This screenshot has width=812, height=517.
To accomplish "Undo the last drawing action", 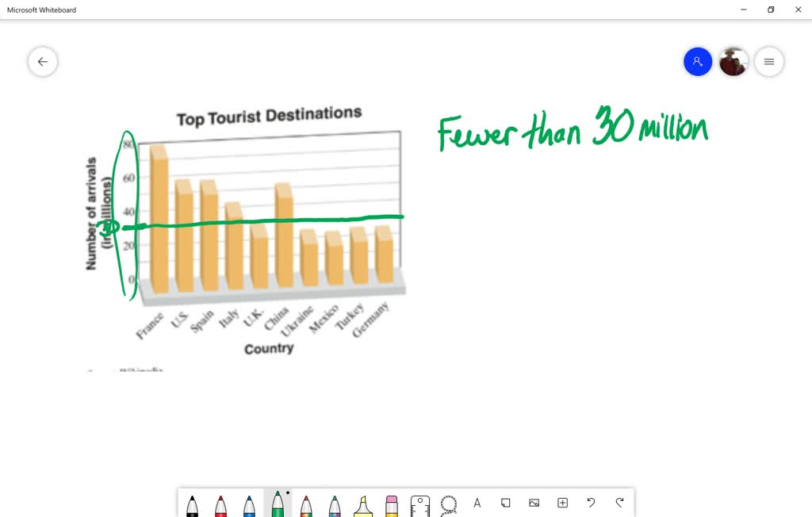I will point(591,503).
